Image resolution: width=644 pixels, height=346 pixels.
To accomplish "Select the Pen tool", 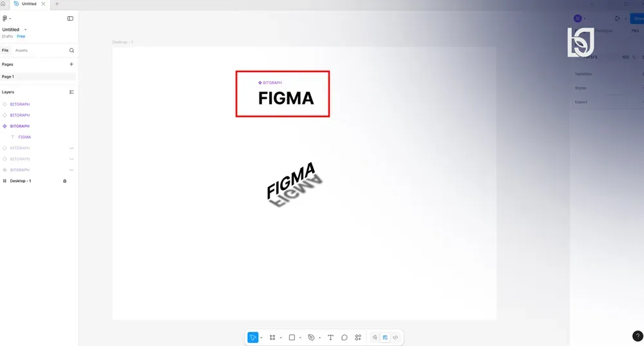I will point(311,338).
